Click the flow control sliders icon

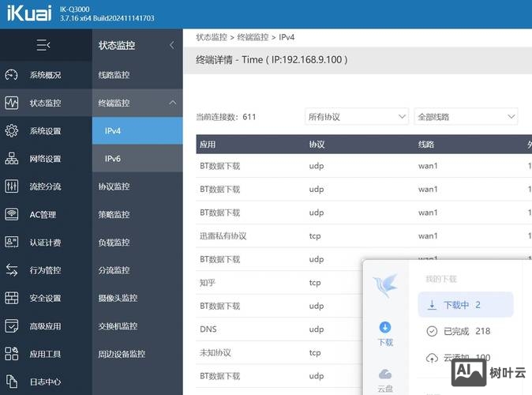(x=12, y=186)
